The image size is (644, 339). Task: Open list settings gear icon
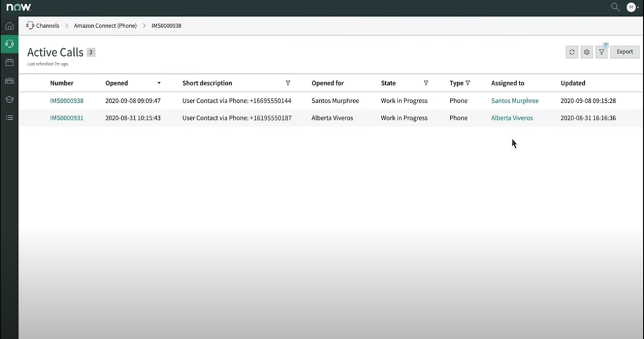coord(587,52)
